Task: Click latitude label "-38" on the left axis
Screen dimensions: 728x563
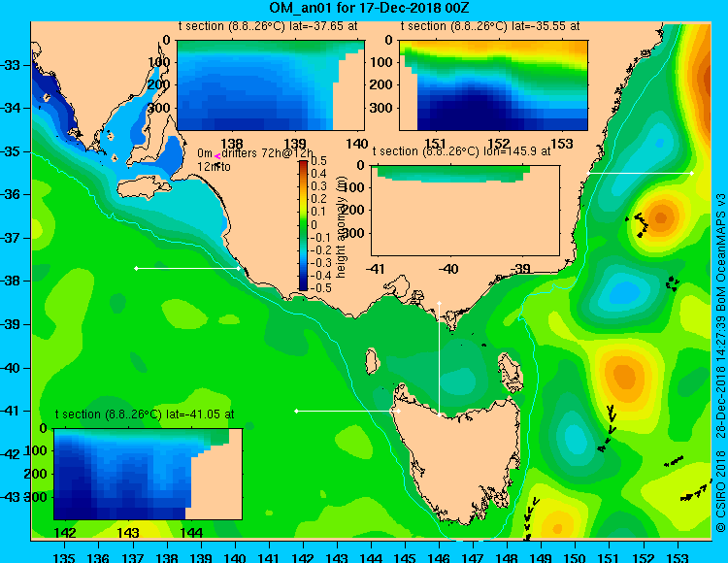Action: pyautogui.click(x=11, y=281)
